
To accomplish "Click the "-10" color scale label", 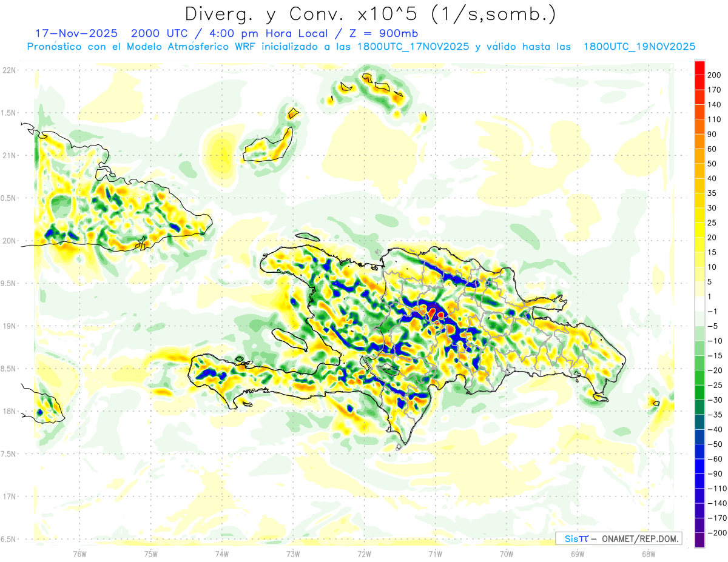I will coord(715,341).
